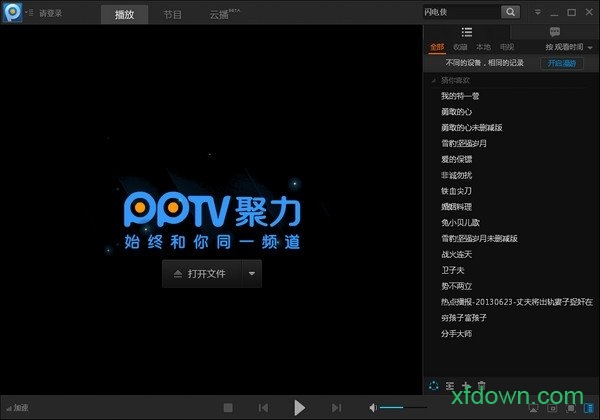Image resolution: width=600 pixels, height=420 pixels.
Task: Click the 开启漫游 button
Action: pos(562,63)
